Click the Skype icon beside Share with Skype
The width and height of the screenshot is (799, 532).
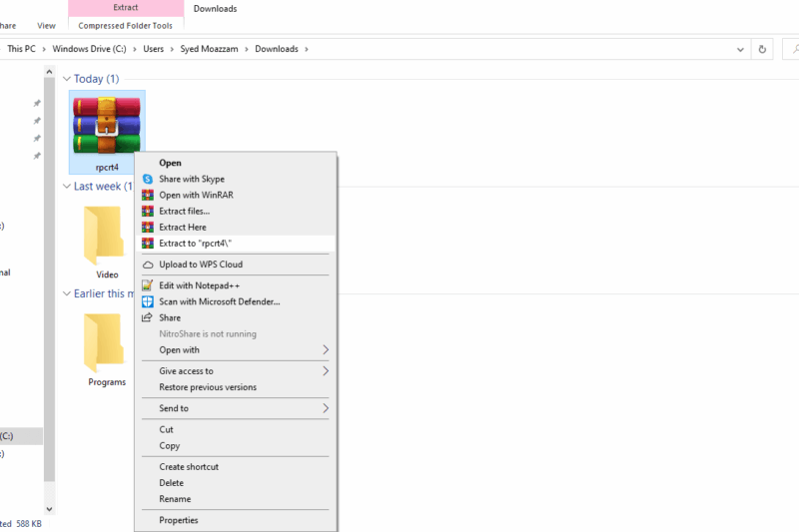click(x=147, y=180)
